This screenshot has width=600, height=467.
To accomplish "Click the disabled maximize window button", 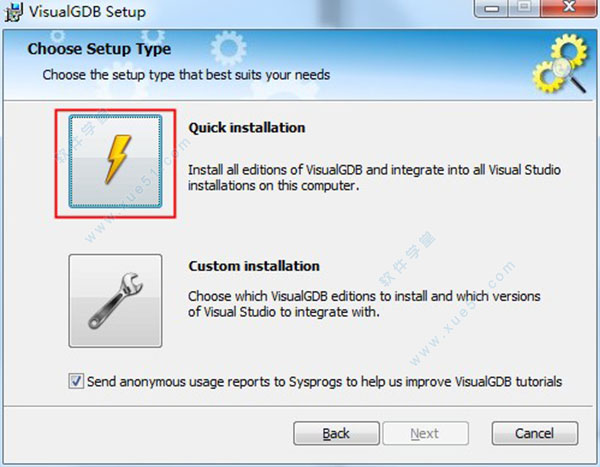I will pos(524,8).
